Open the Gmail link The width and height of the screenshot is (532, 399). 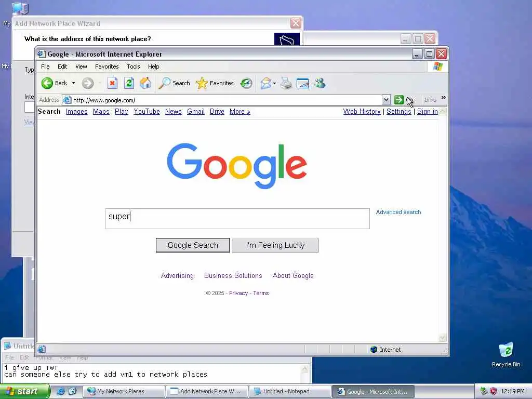(x=196, y=112)
